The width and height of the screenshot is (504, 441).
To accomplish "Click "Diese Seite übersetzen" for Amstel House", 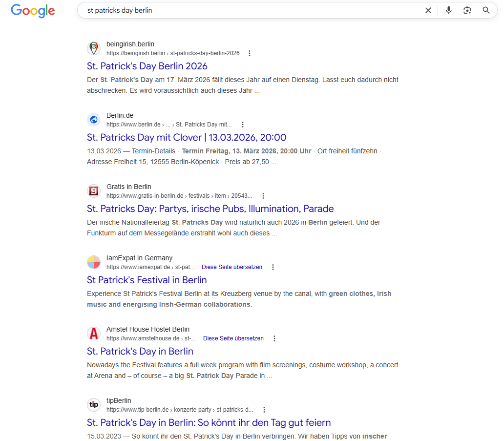I will (233, 338).
